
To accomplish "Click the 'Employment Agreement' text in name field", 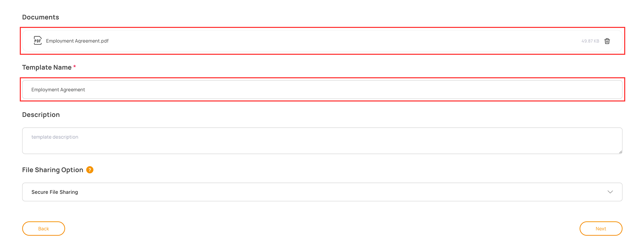I will (x=58, y=90).
